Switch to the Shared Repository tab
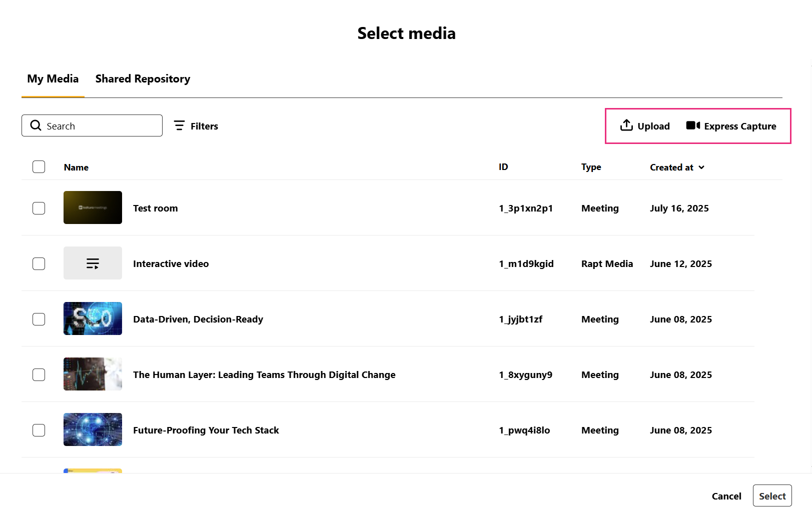Screen dimensions: 812x512 (143, 79)
